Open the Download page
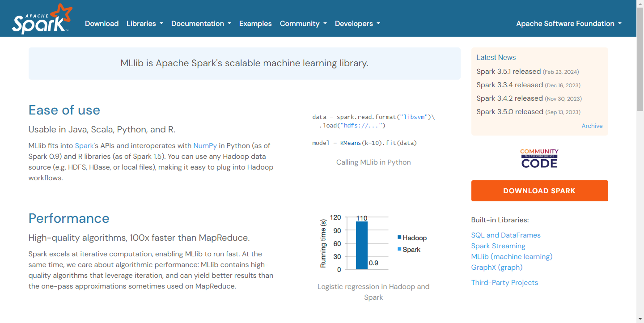This screenshot has width=644, height=323. tap(102, 24)
